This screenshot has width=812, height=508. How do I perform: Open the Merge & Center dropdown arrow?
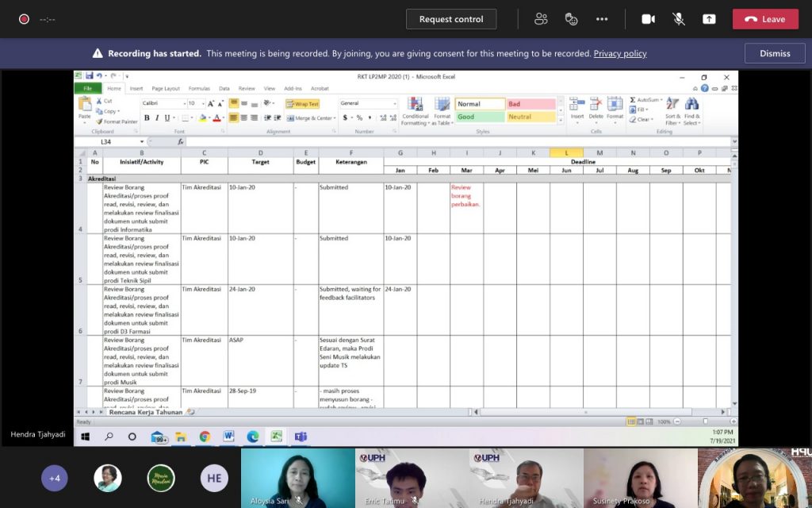(x=334, y=118)
